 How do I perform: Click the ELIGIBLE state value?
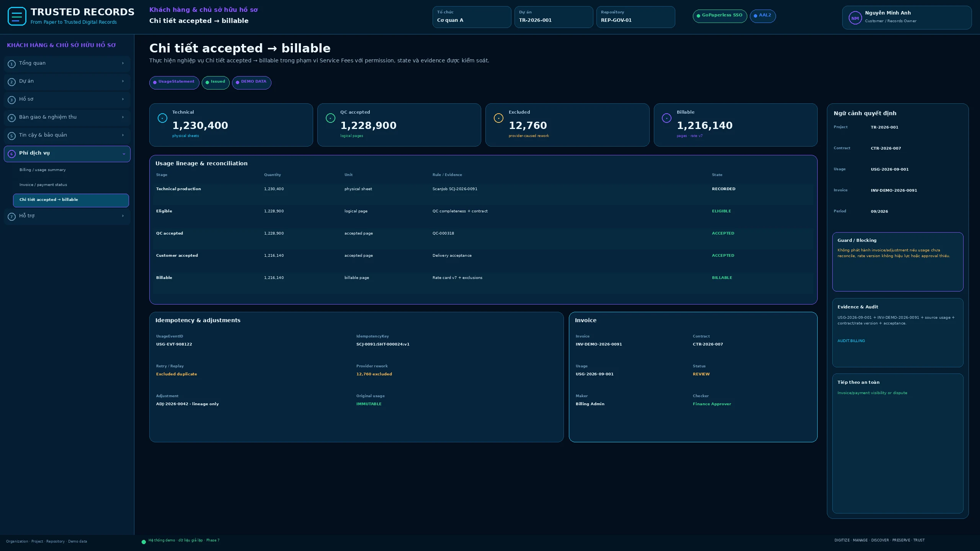721,211
